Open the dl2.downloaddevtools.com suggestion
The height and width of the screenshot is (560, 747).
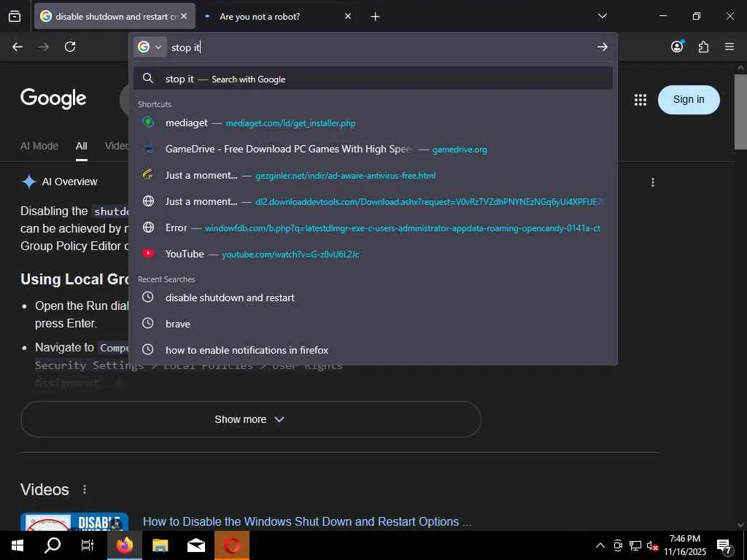373,201
